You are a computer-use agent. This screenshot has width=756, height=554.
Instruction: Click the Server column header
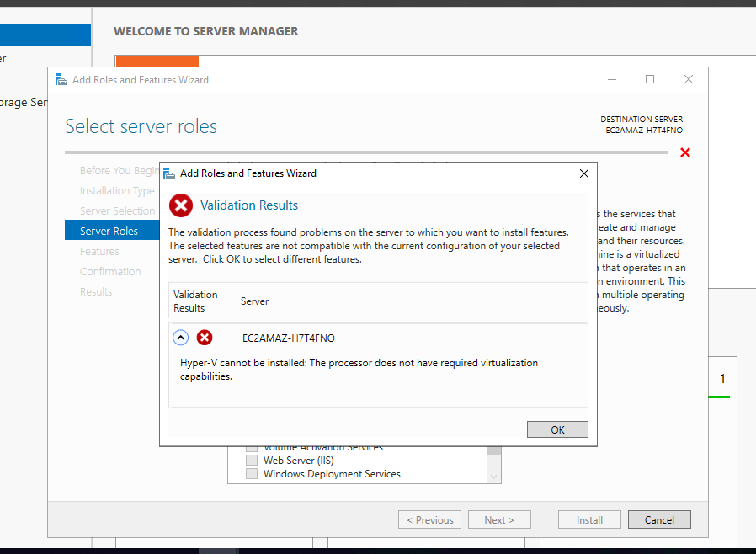[x=254, y=301]
